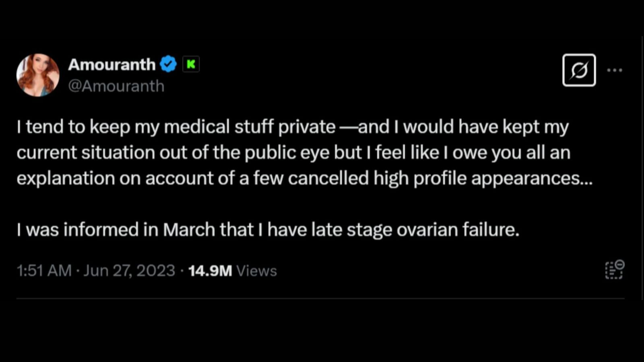Viewport: 644px width, 362px height.
Task: Click the green Kick affiliation badge
Action: click(x=191, y=64)
